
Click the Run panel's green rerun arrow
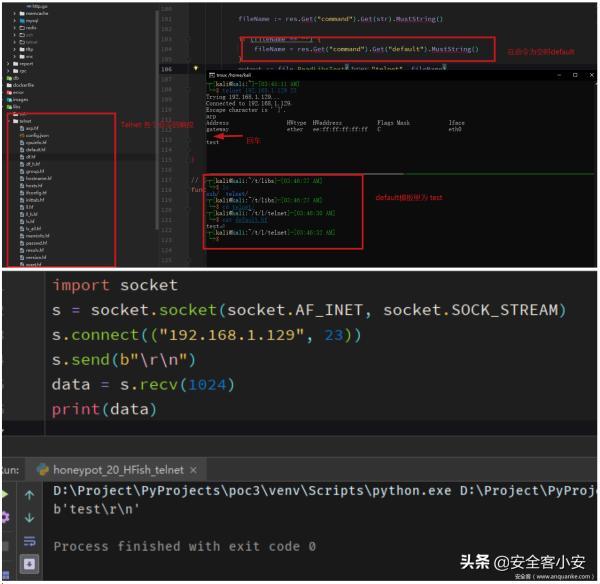[x=6, y=493]
